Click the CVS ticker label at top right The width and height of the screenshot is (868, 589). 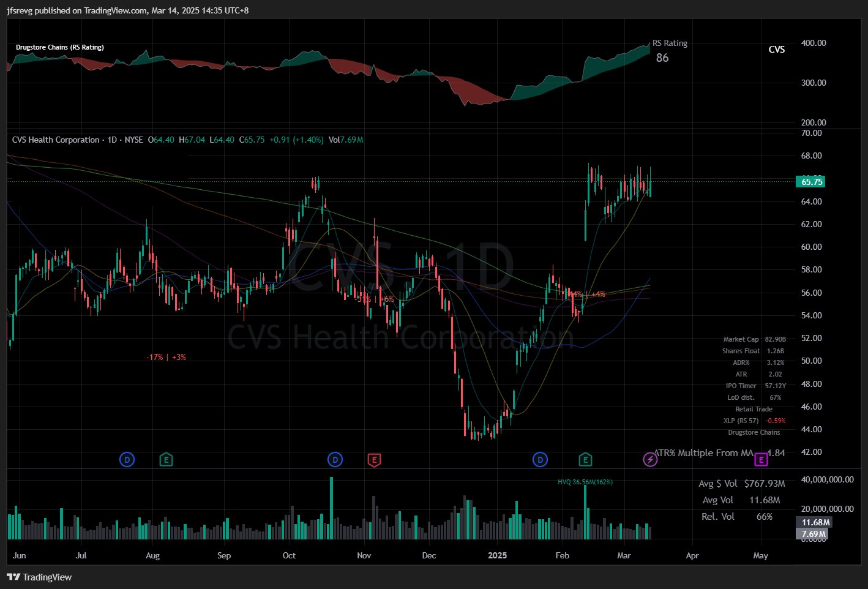777,50
